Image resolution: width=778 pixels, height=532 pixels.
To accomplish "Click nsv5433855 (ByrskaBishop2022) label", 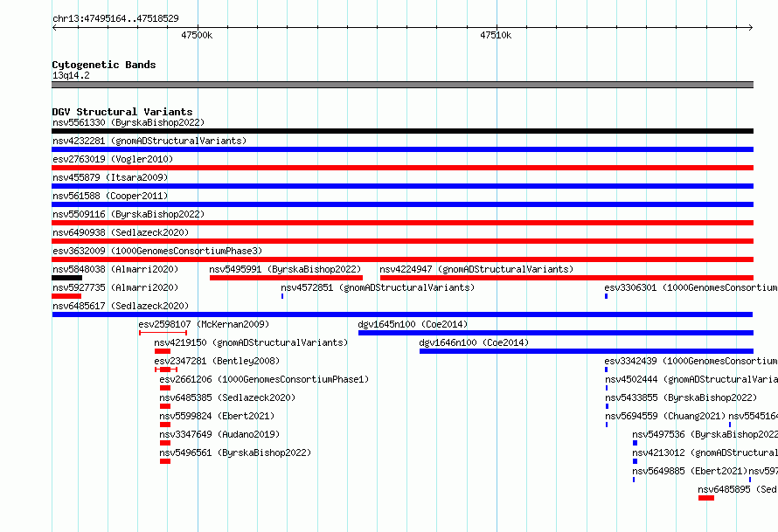I will tap(681, 397).
